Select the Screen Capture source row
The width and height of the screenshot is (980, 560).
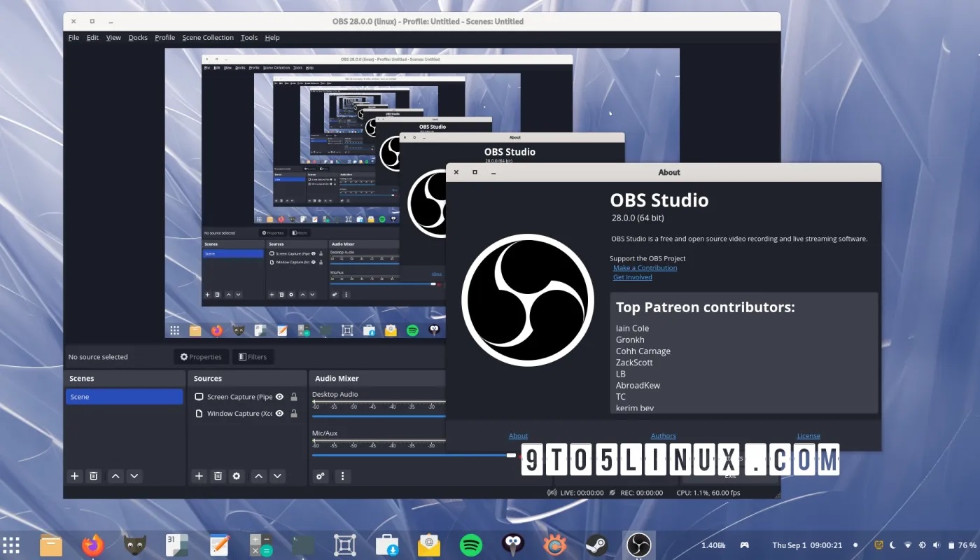[248, 397]
